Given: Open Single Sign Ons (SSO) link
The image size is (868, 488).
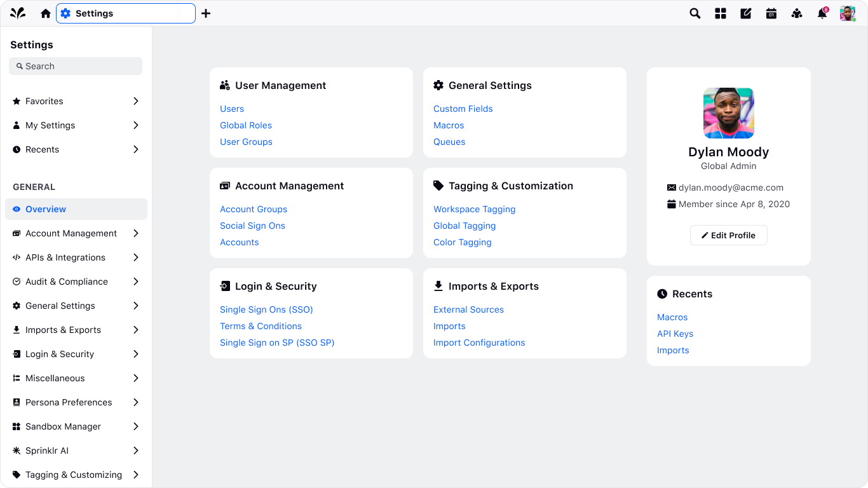Looking at the screenshot, I should click(266, 309).
